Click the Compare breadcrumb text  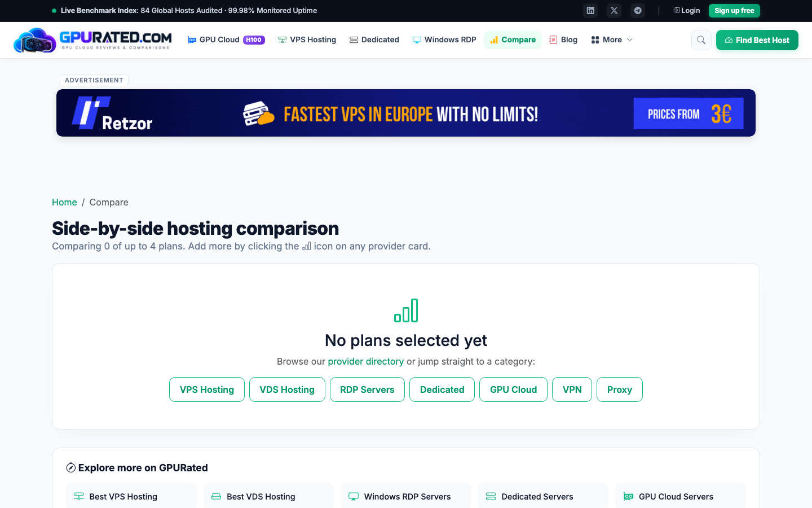109,202
